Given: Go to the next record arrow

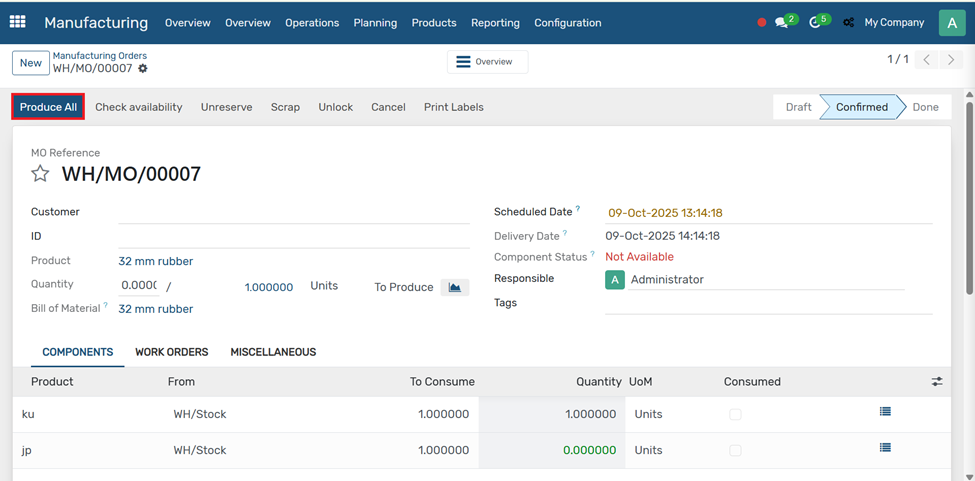Looking at the screenshot, I should (951, 61).
